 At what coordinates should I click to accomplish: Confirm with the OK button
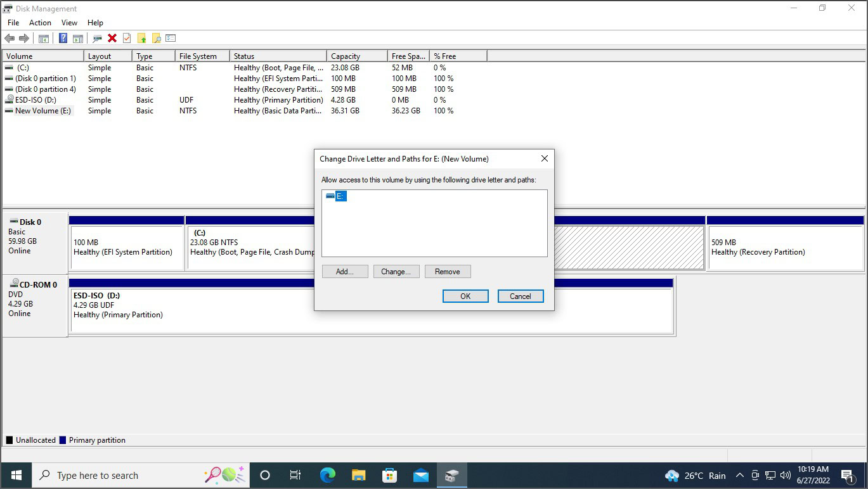pyautogui.click(x=465, y=296)
